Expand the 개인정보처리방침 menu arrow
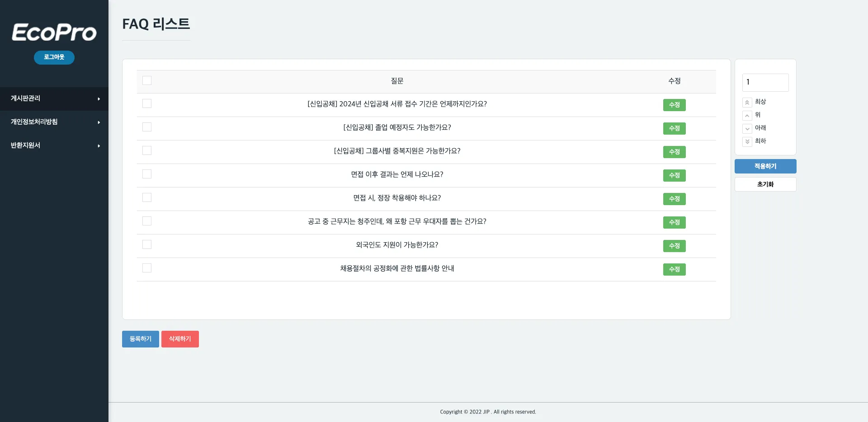 (x=99, y=122)
